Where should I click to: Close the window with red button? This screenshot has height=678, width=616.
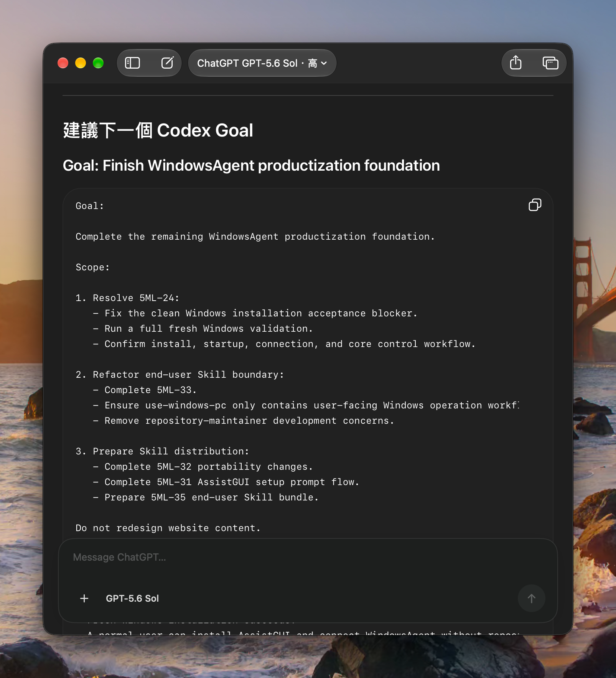point(63,63)
